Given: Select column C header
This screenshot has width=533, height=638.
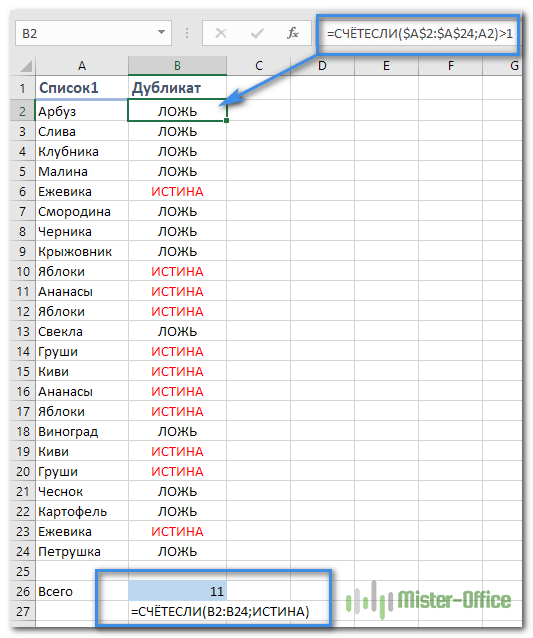Looking at the screenshot, I should 259,66.
